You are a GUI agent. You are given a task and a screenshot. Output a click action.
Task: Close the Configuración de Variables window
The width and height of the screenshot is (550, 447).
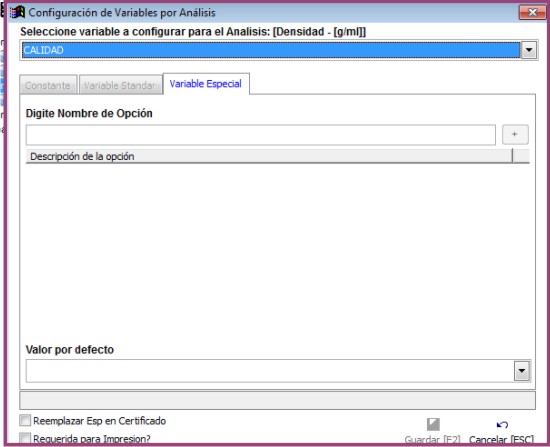(x=532, y=13)
